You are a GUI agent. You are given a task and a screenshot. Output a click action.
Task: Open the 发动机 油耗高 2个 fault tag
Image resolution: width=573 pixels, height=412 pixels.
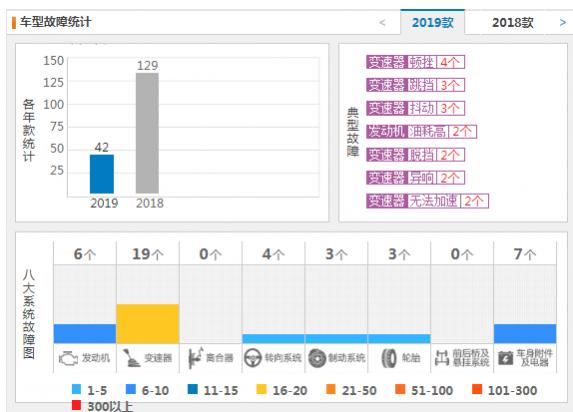tap(422, 131)
